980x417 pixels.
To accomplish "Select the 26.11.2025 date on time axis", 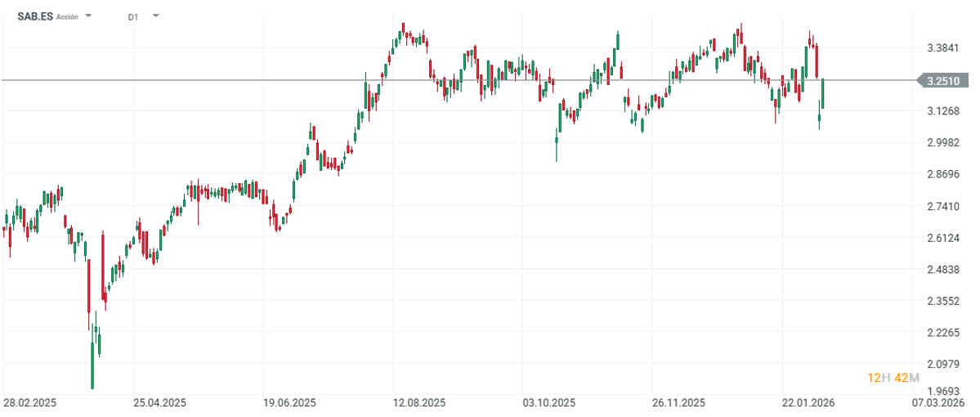I will (678, 403).
